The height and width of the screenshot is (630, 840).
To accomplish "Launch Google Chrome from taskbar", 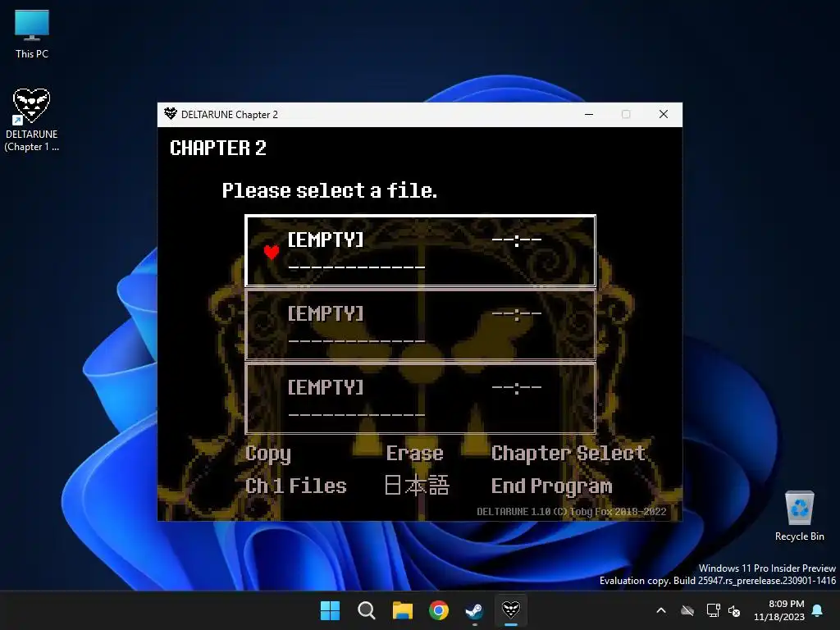I will coord(439,610).
